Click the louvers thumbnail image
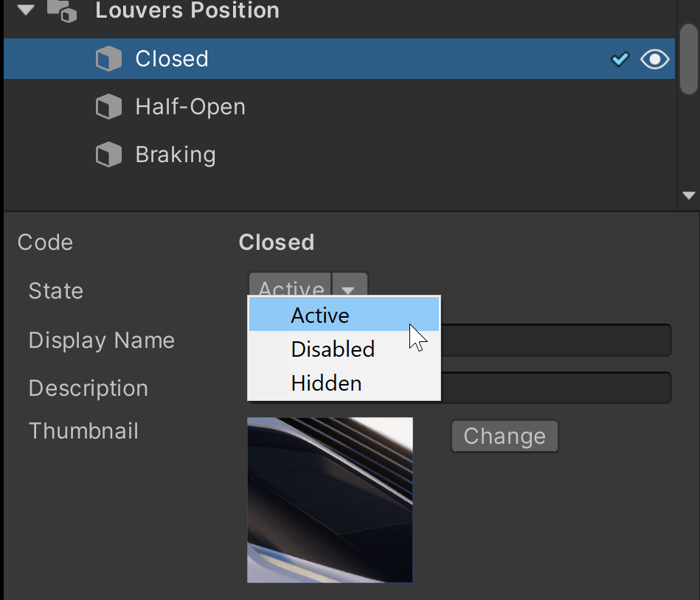The height and width of the screenshot is (600, 700). click(330, 500)
